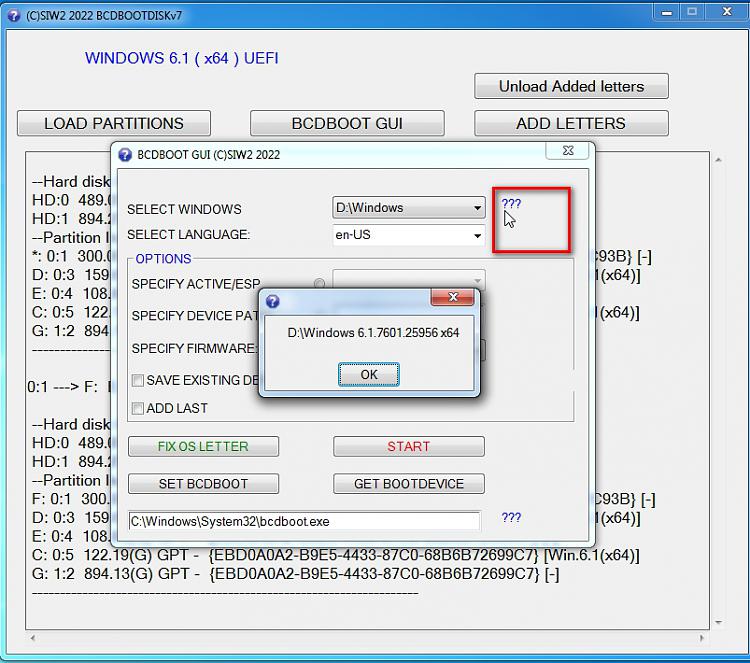Click the FIX OS LETTER button
750x663 pixels.
203,446
